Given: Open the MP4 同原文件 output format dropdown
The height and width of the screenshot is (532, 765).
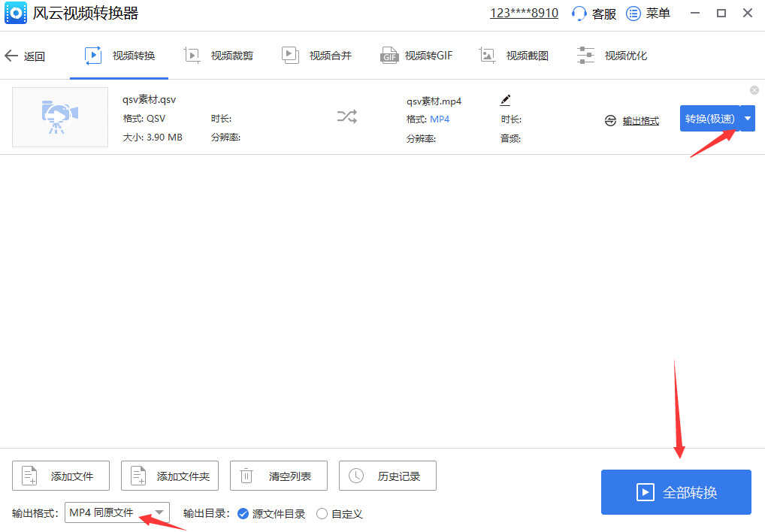Looking at the screenshot, I should pos(117,512).
